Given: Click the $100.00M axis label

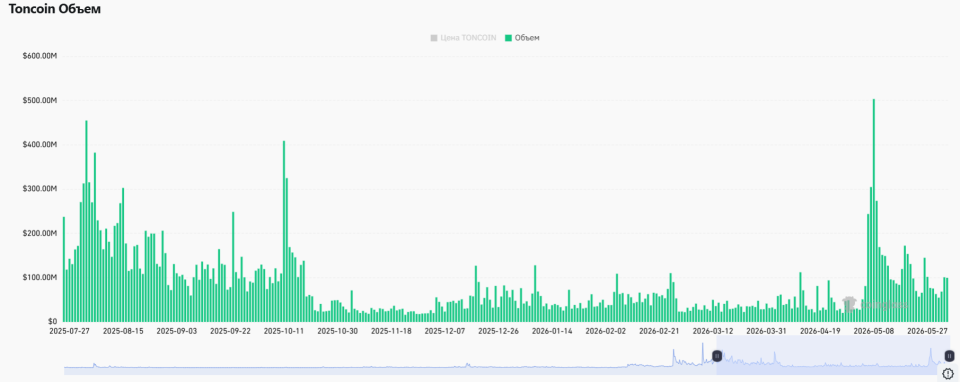Looking at the screenshot, I should click(x=40, y=278).
